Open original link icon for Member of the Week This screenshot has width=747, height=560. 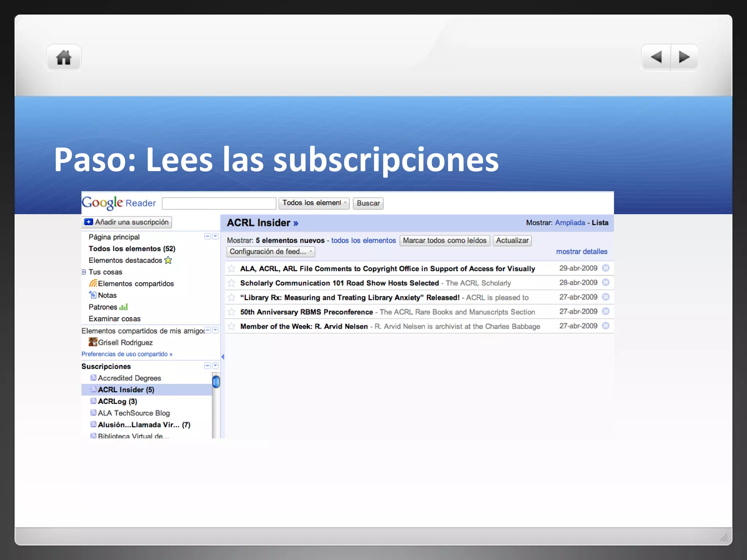pos(605,326)
